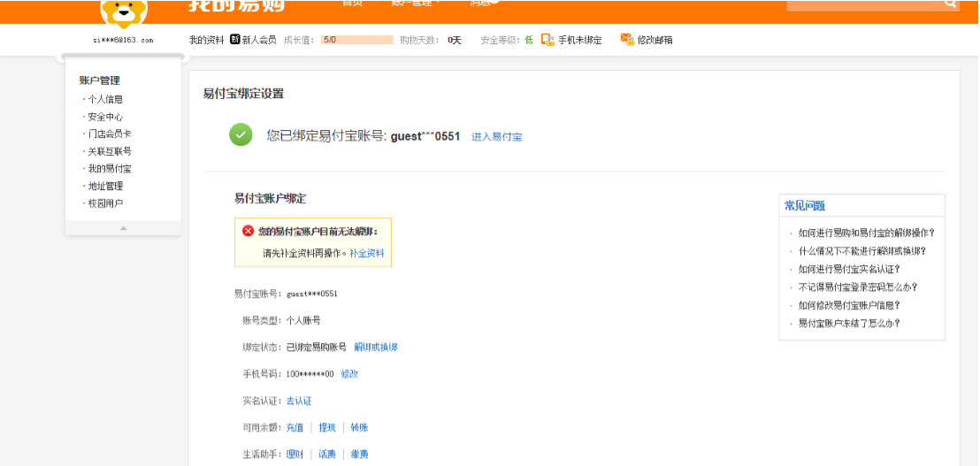Collapse the account sidebar using the up arrow
The height and width of the screenshot is (466, 980).
click(x=123, y=229)
